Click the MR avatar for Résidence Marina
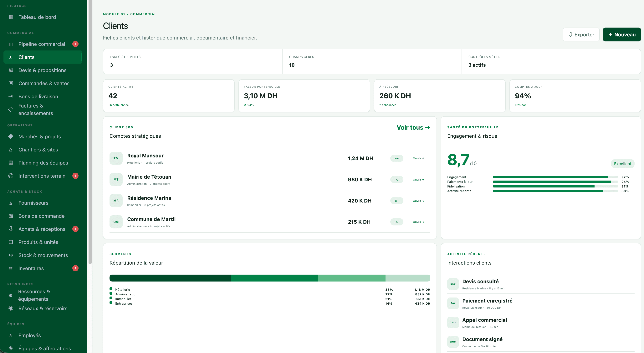 tap(116, 201)
